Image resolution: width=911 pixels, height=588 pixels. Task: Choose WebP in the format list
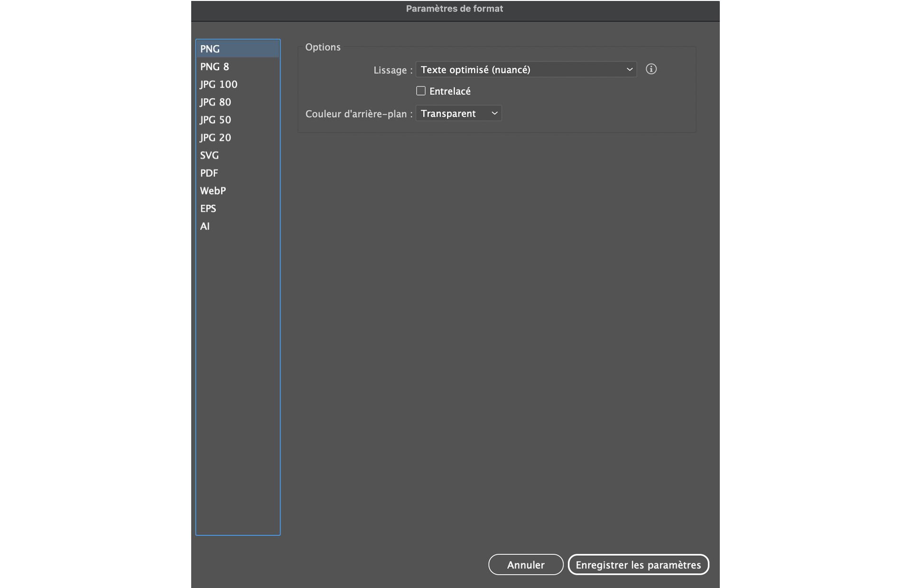[x=213, y=191]
